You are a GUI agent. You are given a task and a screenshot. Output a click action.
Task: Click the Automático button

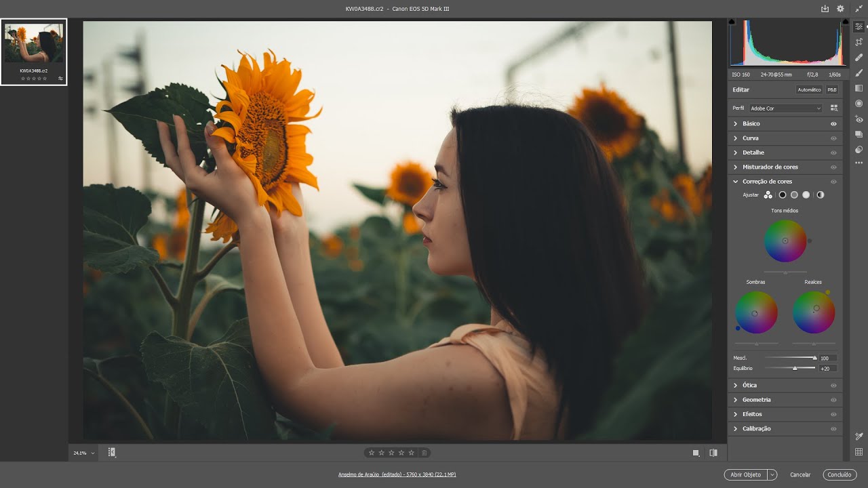click(x=809, y=89)
